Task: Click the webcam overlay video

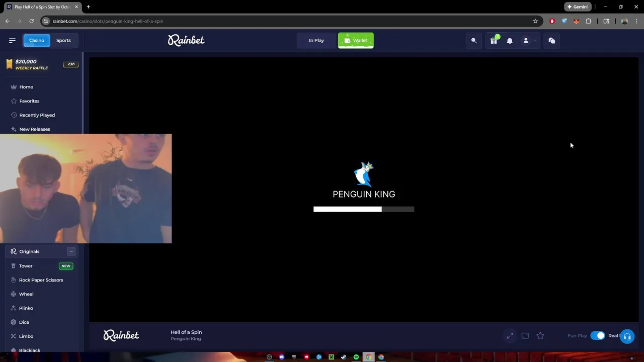Action: tap(86, 189)
